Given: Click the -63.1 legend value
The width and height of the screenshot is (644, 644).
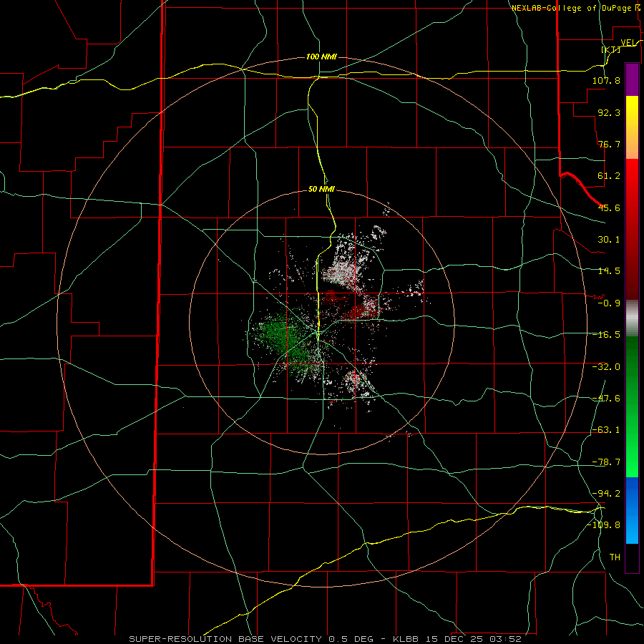Looking at the screenshot, I should coord(606,429).
